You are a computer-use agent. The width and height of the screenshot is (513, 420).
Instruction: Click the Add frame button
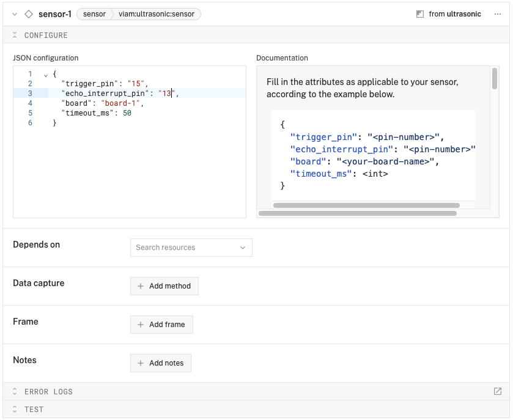point(161,324)
